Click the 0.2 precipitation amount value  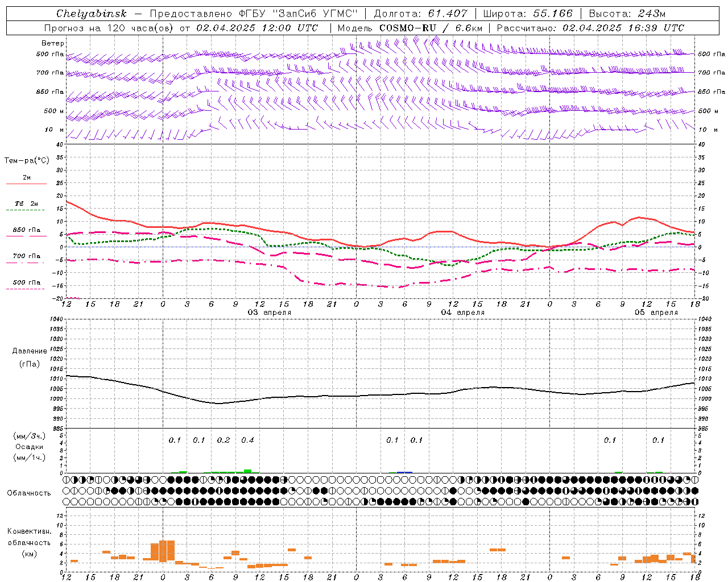point(224,440)
